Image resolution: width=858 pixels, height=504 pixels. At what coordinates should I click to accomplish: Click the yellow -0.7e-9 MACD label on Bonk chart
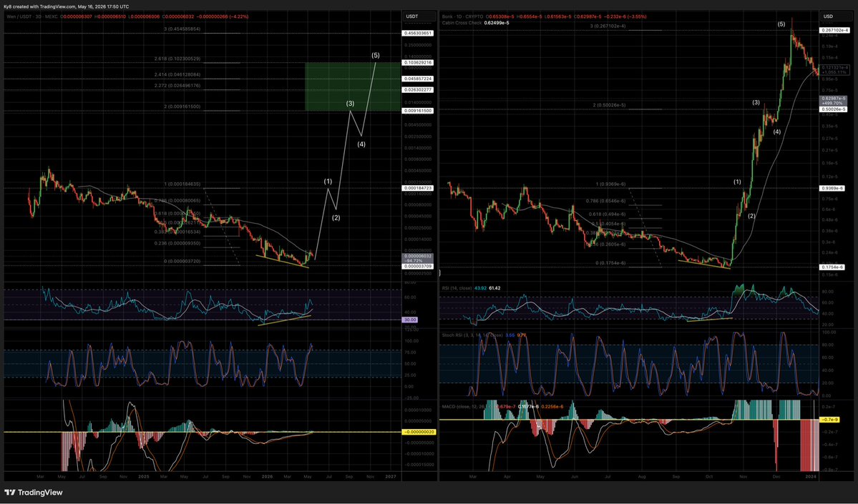click(829, 420)
